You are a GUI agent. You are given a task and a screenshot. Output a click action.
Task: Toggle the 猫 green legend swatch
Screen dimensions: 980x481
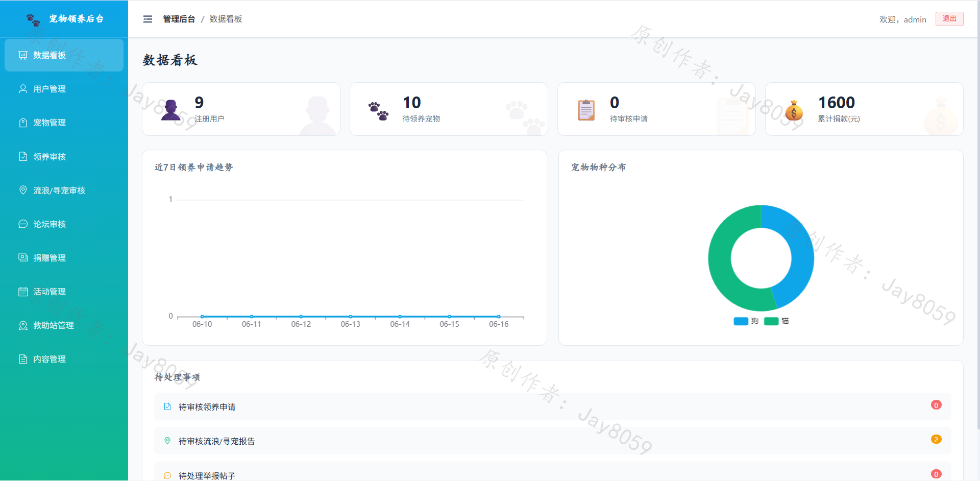pos(771,321)
